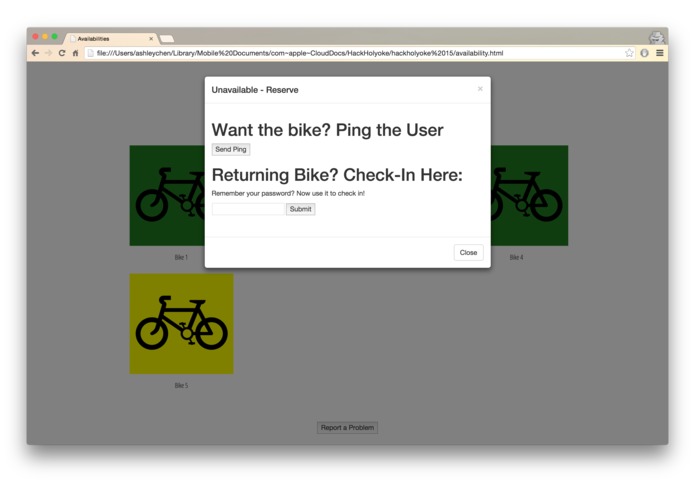Click the Close button in dialog
Screen dimensions: 695x494
pos(469,253)
